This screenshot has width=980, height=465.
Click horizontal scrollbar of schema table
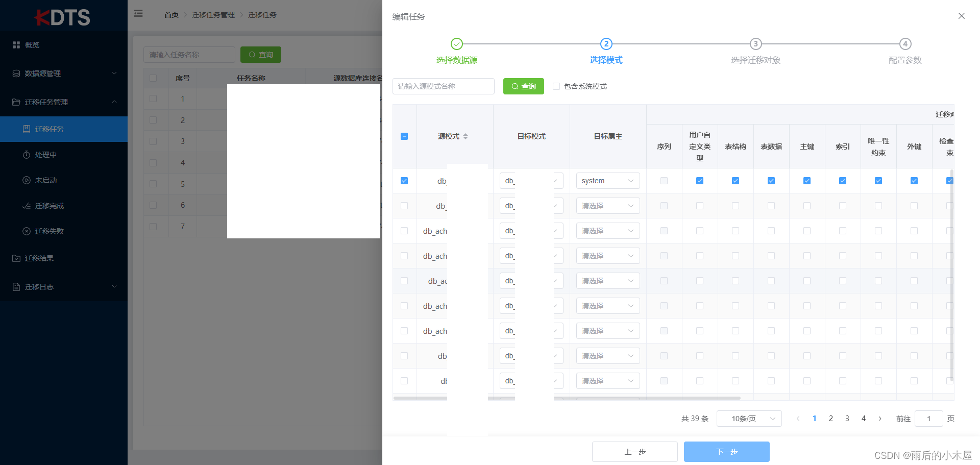pos(567,398)
